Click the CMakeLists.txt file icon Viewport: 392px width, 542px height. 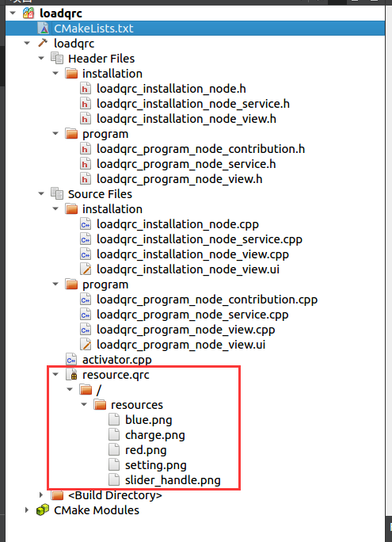pyautogui.click(x=44, y=29)
